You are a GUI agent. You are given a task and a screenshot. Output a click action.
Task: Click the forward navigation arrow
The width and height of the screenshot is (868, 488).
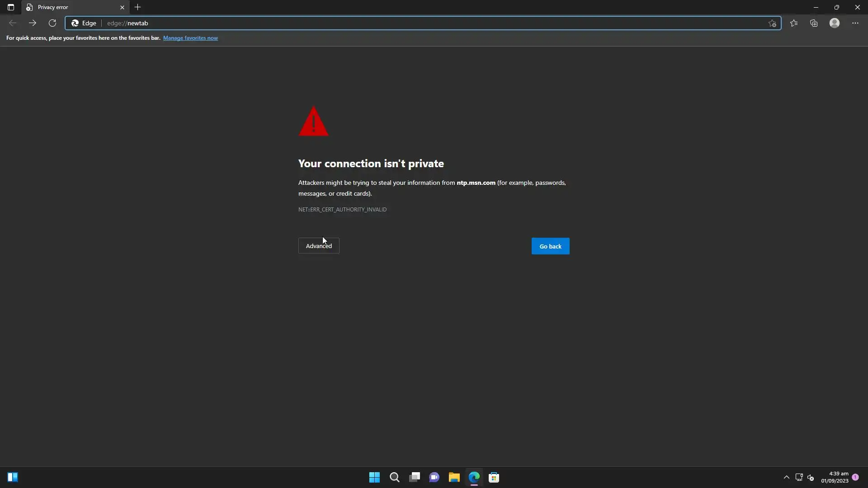[x=33, y=23]
